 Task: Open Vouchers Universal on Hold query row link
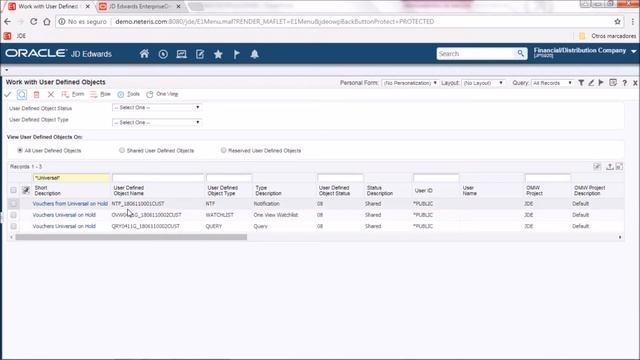64,226
